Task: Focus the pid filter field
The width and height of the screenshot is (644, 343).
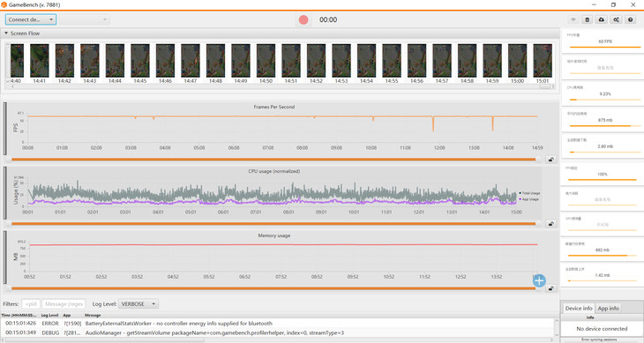Action: pos(31,304)
